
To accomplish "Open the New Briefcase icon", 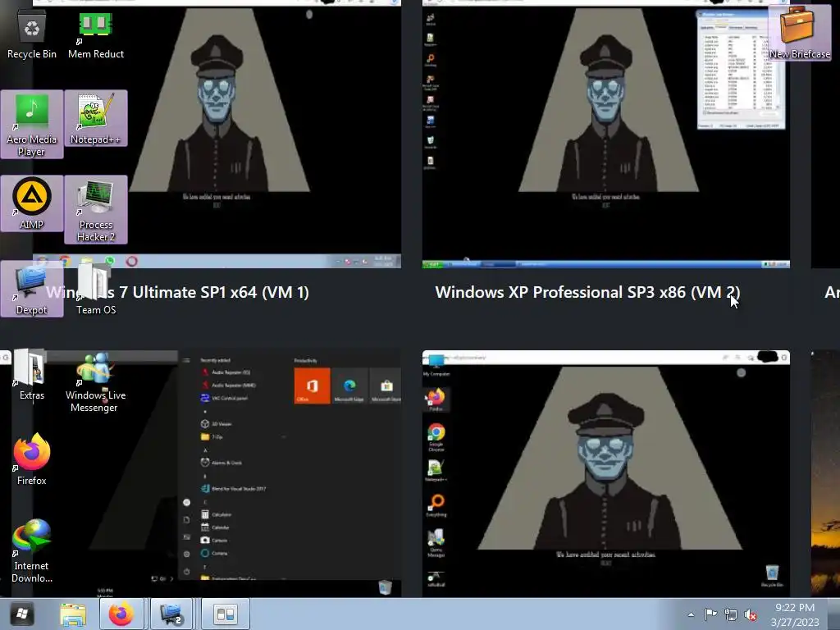I will [x=799, y=32].
